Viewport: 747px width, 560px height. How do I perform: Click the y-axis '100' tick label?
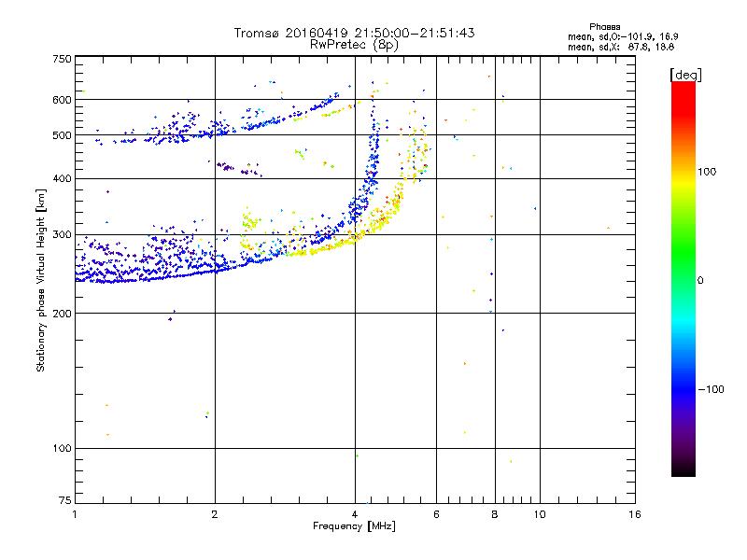(62, 449)
